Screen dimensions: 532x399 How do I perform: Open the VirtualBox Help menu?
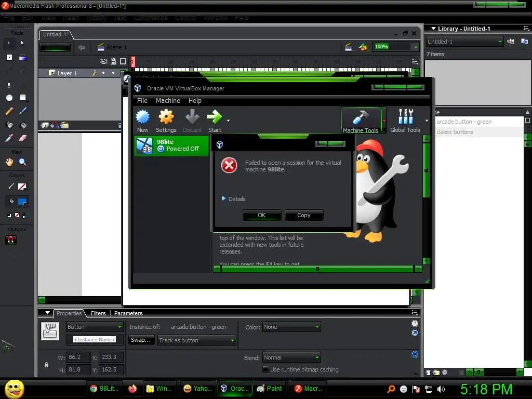[x=195, y=101]
